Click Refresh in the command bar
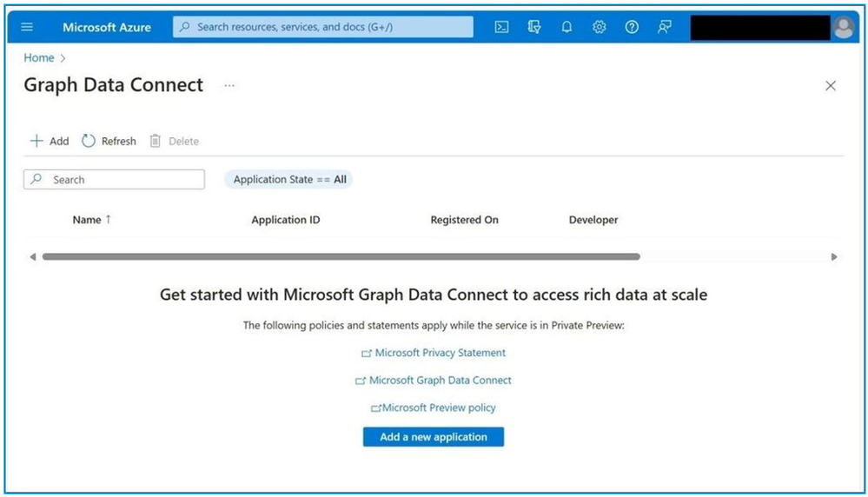Viewport: 868px width, 497px height. [x=109, y=141]
